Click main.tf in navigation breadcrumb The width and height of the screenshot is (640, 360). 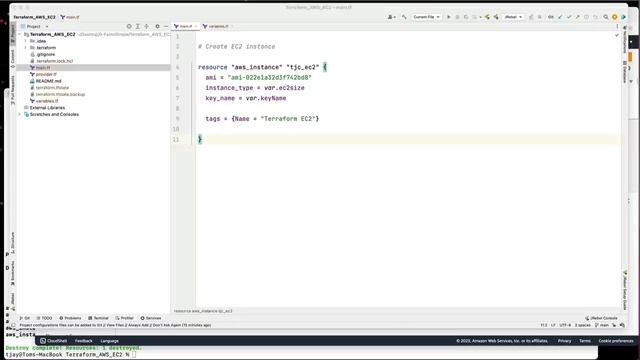point(70,17)
